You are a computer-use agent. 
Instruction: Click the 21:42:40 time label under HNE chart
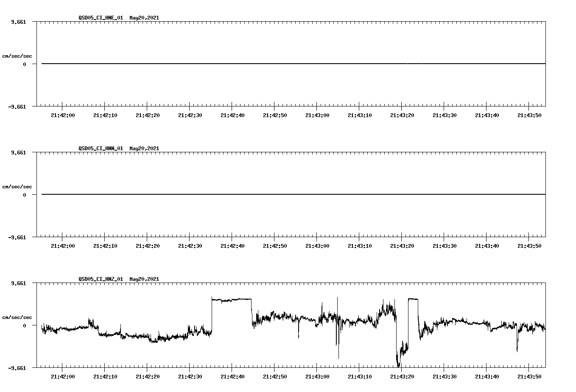pos(232,115)
